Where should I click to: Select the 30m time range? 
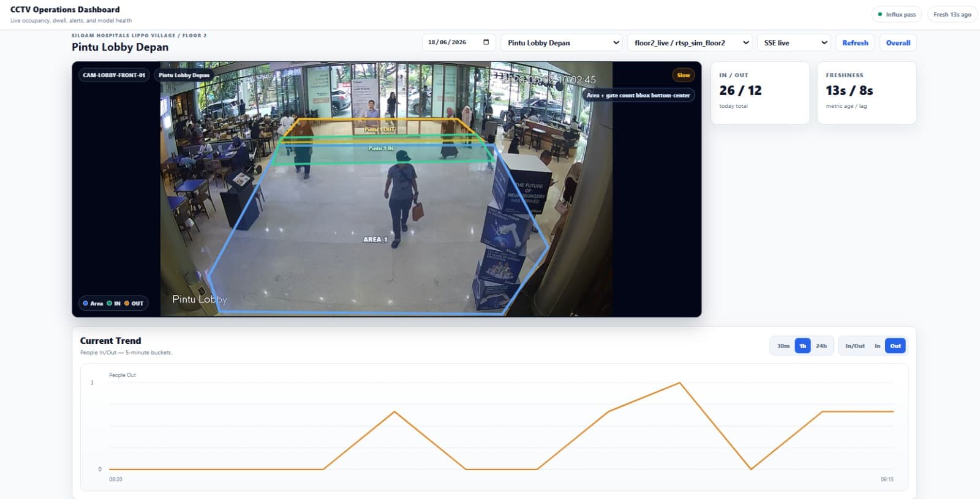[783, 346]
